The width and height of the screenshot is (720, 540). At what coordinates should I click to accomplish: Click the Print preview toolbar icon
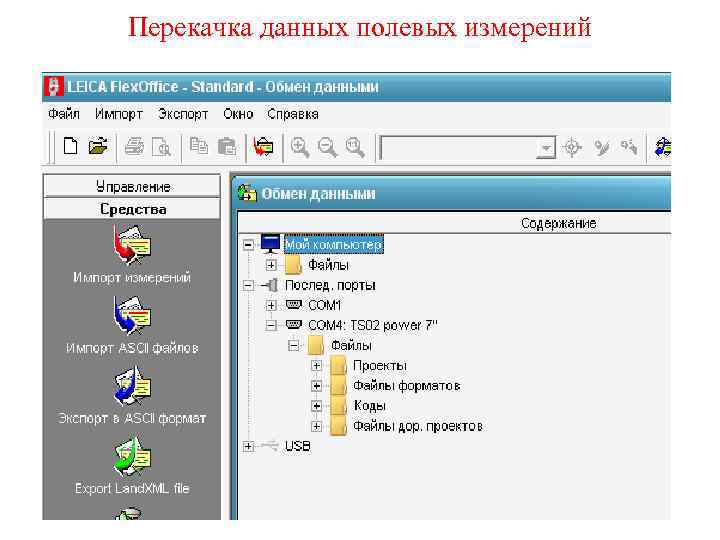tap(161, 147)
